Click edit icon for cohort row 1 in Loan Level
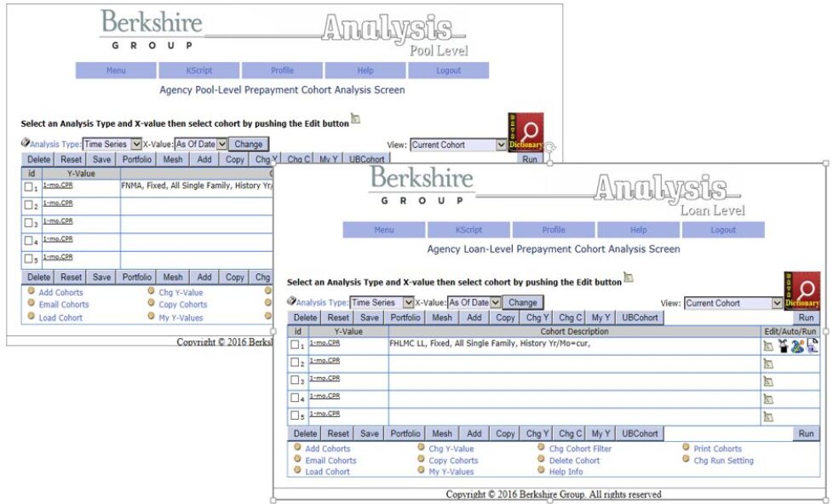Screen dimensions: 833x504 pyautogui.click(x=768, y=346)
